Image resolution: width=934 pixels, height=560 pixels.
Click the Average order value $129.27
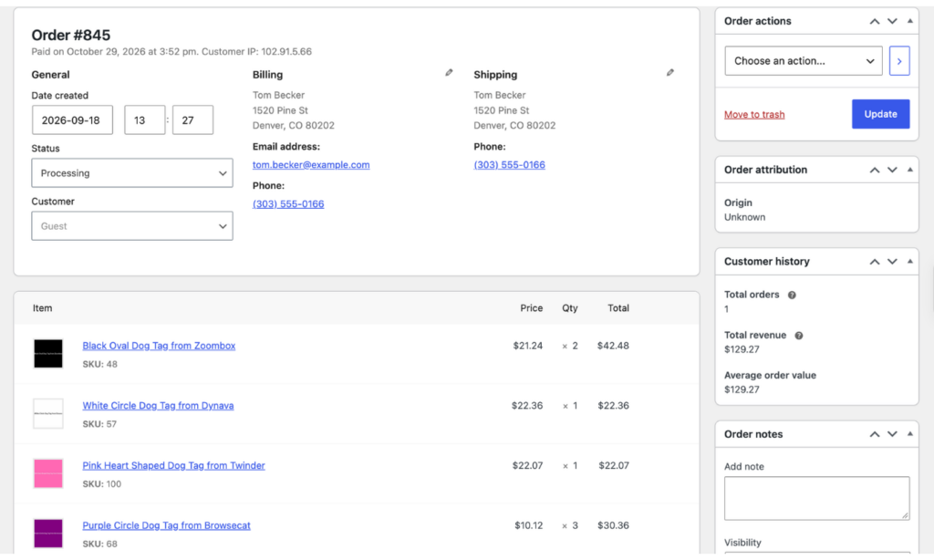pyautogui.click(x=742, y=389)
